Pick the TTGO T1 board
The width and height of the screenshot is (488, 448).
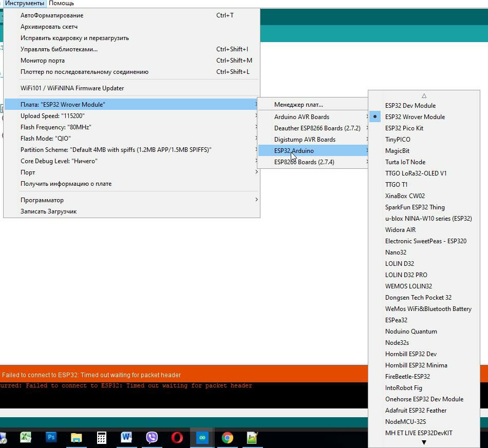424,185
